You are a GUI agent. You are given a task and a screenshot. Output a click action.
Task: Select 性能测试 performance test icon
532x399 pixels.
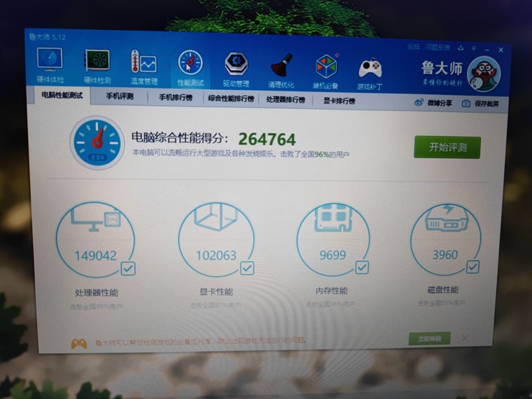[x=190, y=68]
